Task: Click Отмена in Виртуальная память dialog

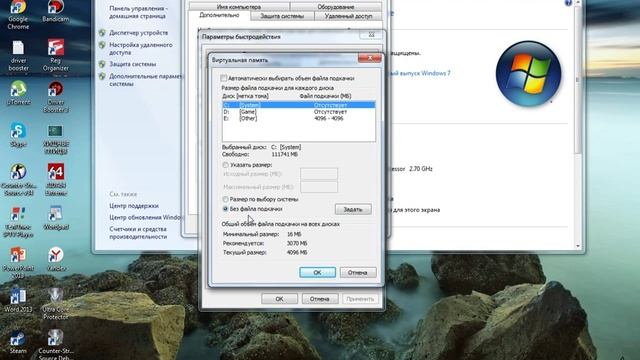Action: (358, 272)
